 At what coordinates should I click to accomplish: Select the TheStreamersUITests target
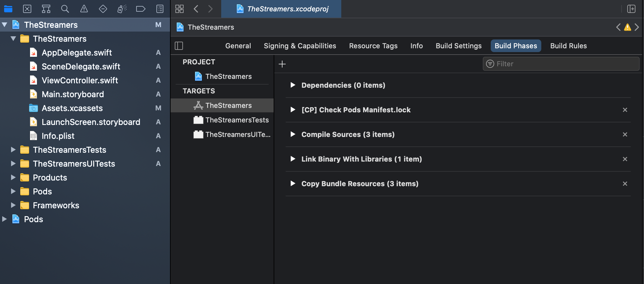point(232,134)
